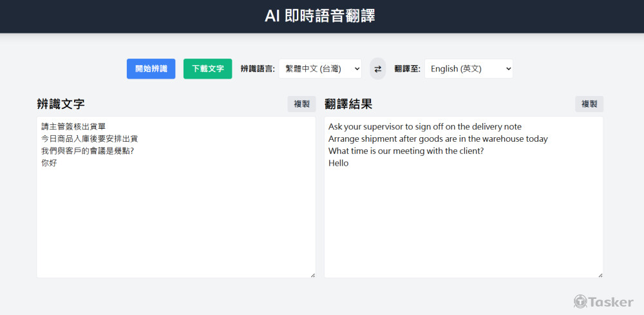Click the 辨識文字 section heading
The width and height of the screenshot is (644, 315).
click(61, 104)
